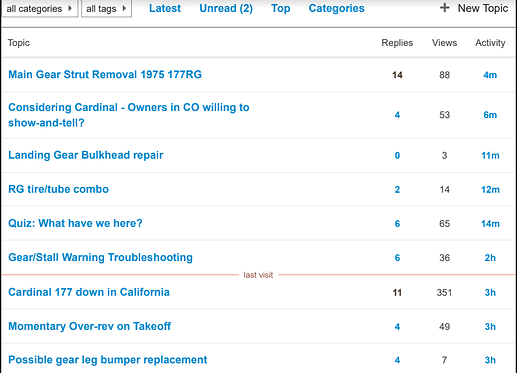Open the all categories dropdown

click(40, 8)
